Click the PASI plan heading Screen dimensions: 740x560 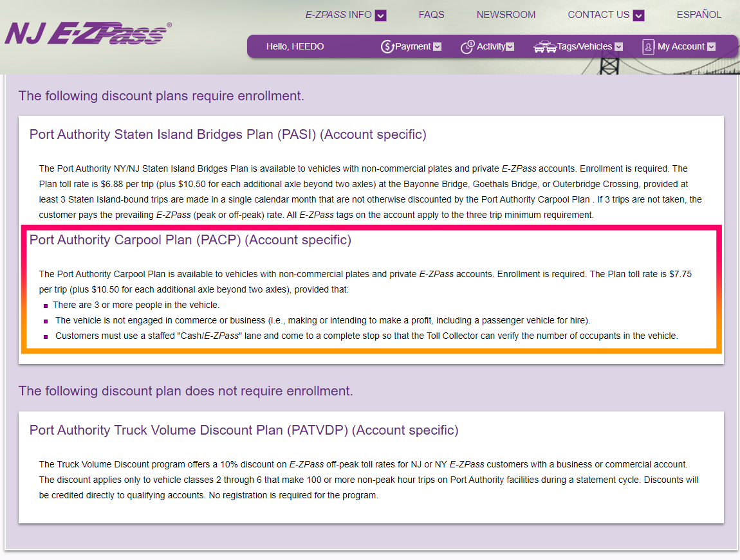click(x=228, y=134)
